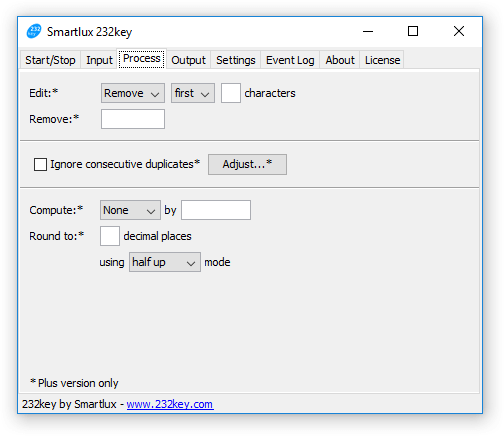Click the Compute 'by' value field
504x436 pixels.
point(216,210)
